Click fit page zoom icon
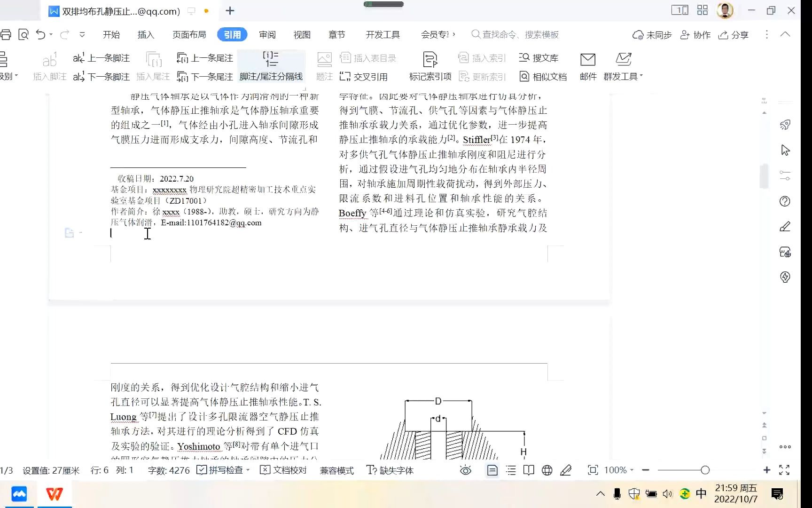Viewport: 812px width, 508px height. coord(593,470)
